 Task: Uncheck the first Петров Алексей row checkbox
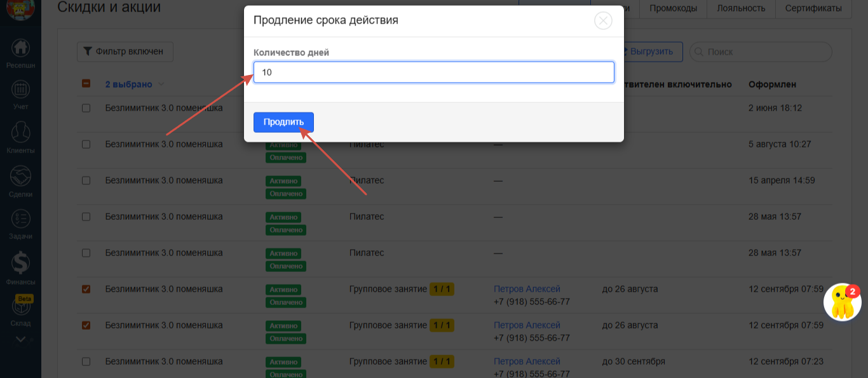pos(86,289)
